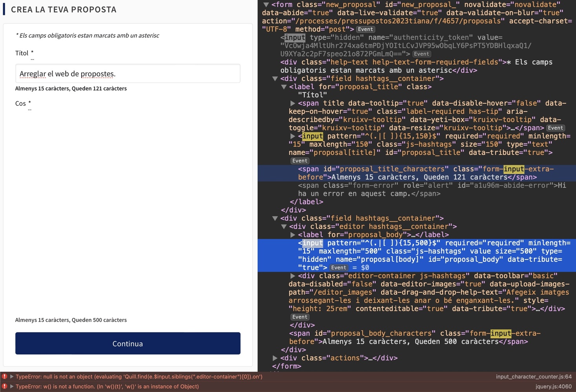Viewport: 576px width, 392px height.
Task: Collapse the div editor hashtags__container node
Action: pos(284,227)
